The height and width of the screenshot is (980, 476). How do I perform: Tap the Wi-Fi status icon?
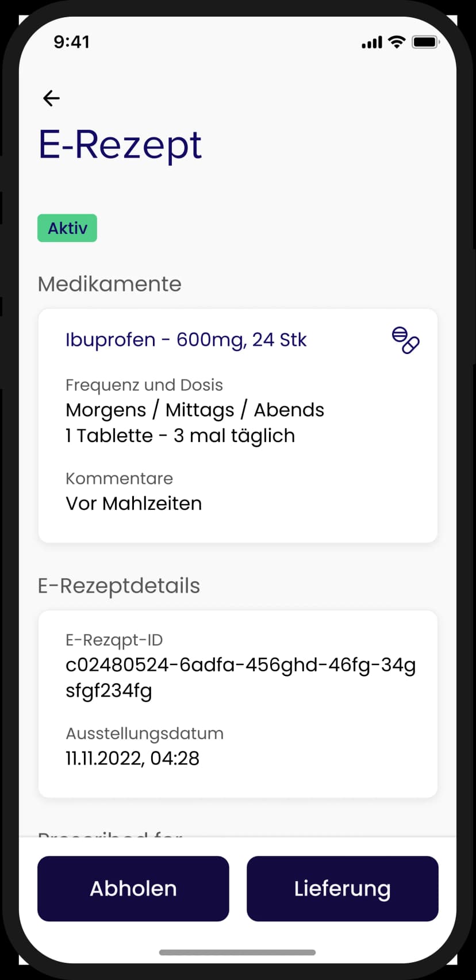[396, 42]
